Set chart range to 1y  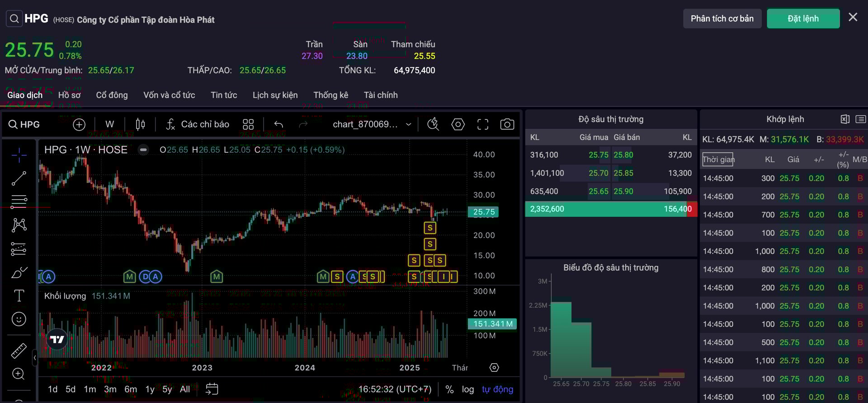(150, 389)
